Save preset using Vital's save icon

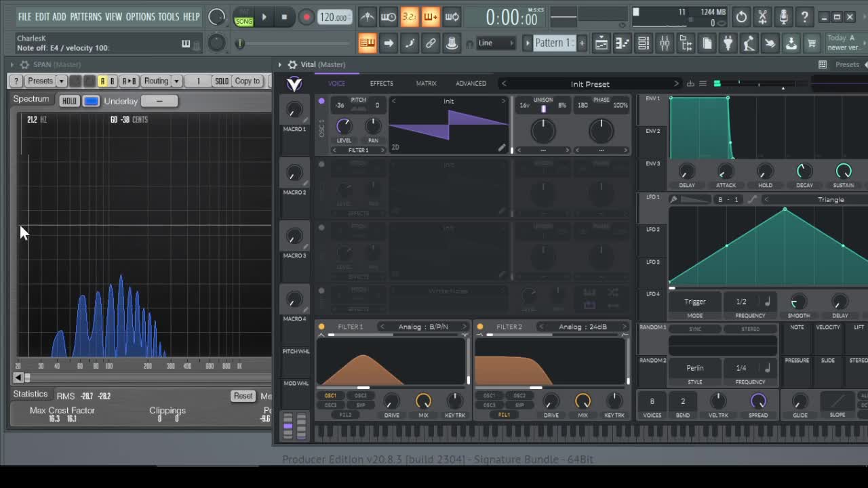(690, 83)
